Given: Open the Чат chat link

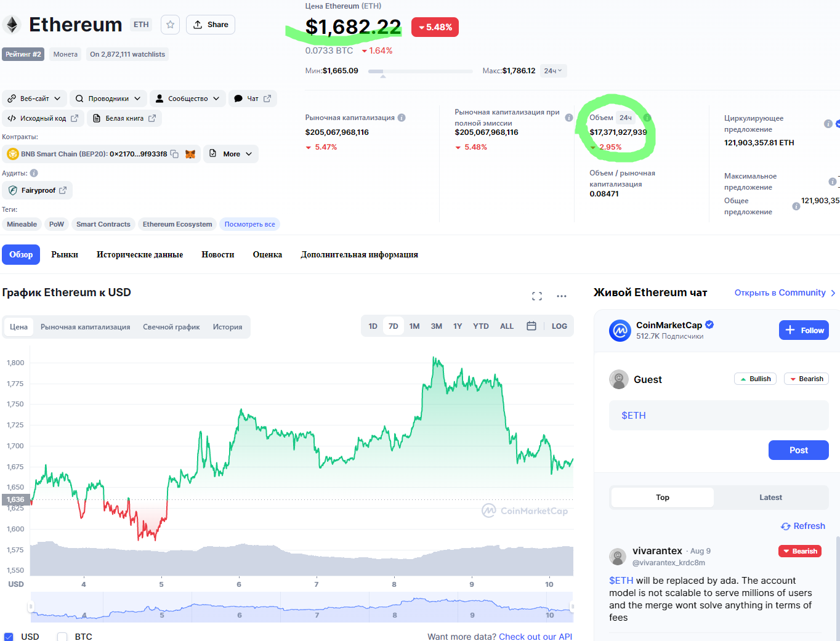Looking at the screenshot, I should tap(253, 99).
